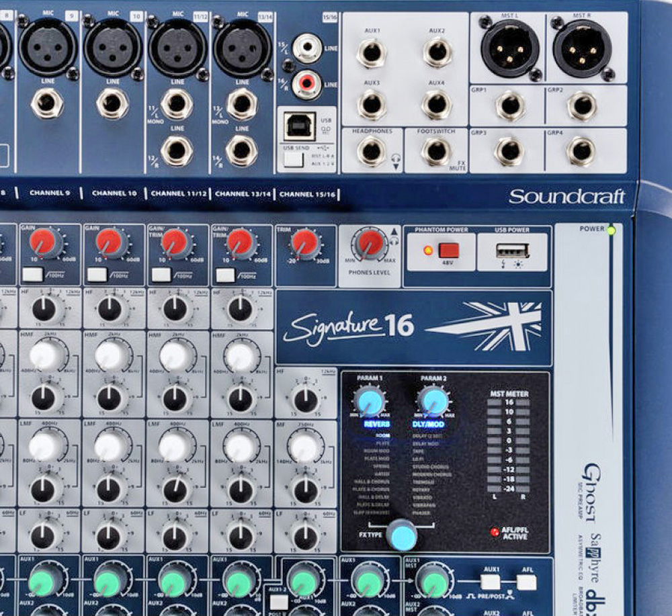This screenshot has height=616, width=672.
Task: Toggle Channel 9 100Hz high-pass button
Action: coord(32,275)
